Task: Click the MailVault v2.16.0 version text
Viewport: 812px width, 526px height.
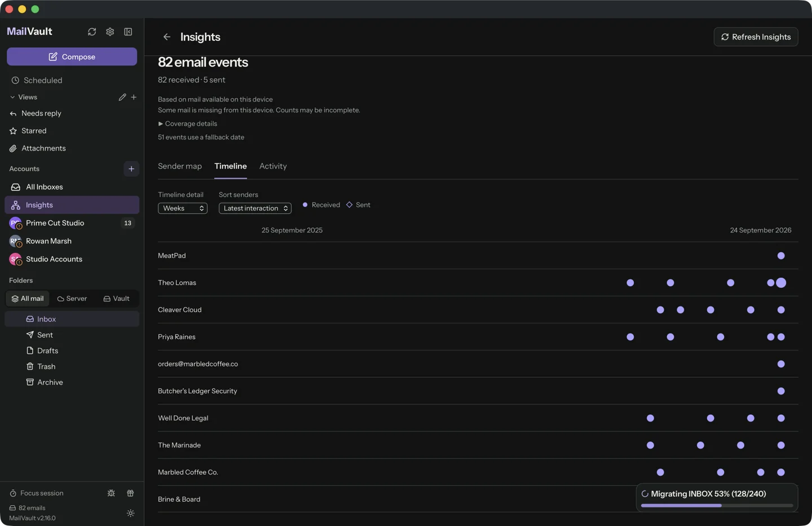Action: pos(32,518)
